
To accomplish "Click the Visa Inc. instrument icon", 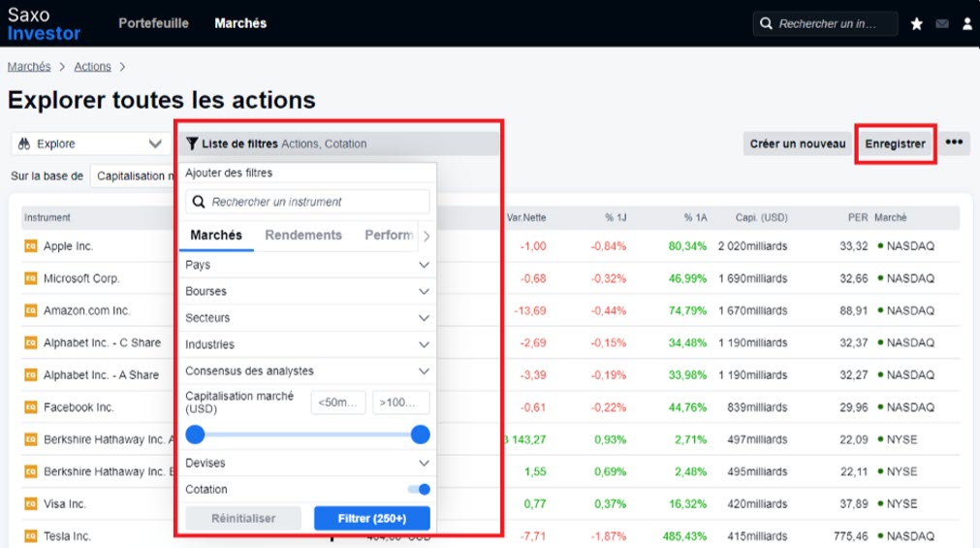I will coord(31,503).
